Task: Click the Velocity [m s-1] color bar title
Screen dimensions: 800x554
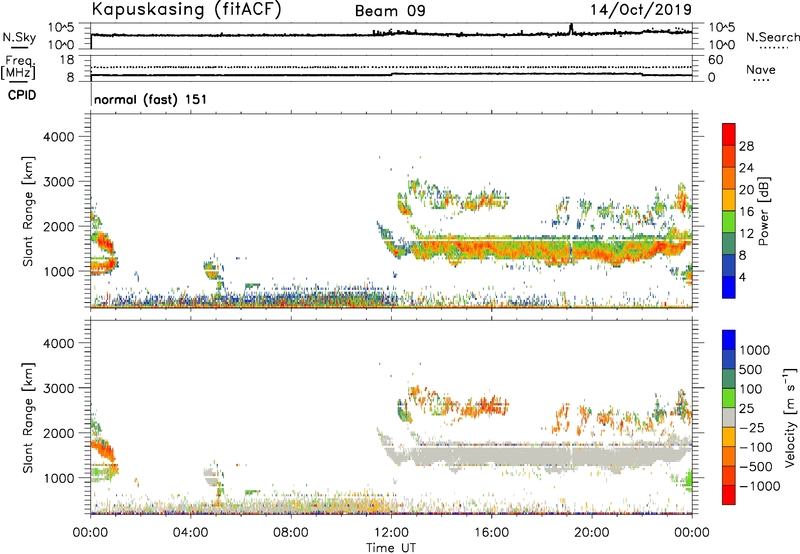Action: (790, 417)
